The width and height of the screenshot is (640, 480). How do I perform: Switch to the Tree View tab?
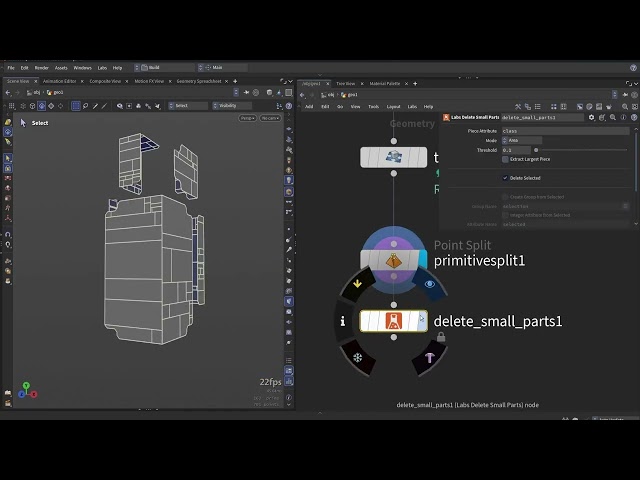pyautogui.click(x=346, y=84)
